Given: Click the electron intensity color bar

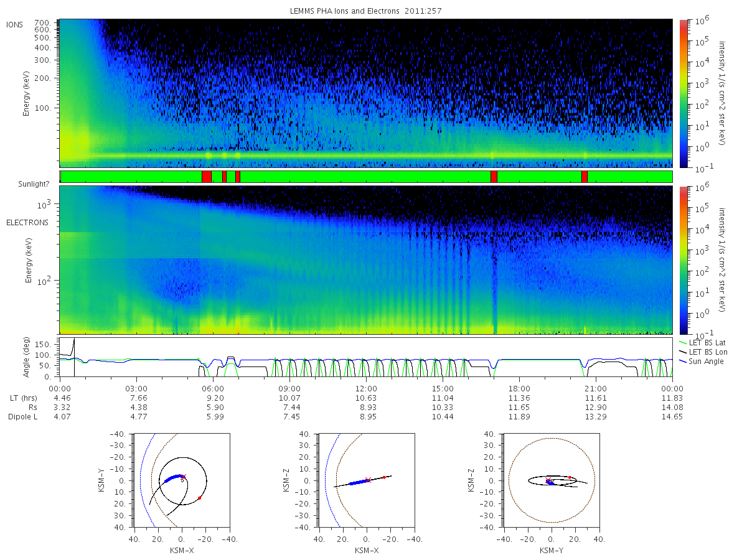Looking at the screenshot, I should (683, 260).
